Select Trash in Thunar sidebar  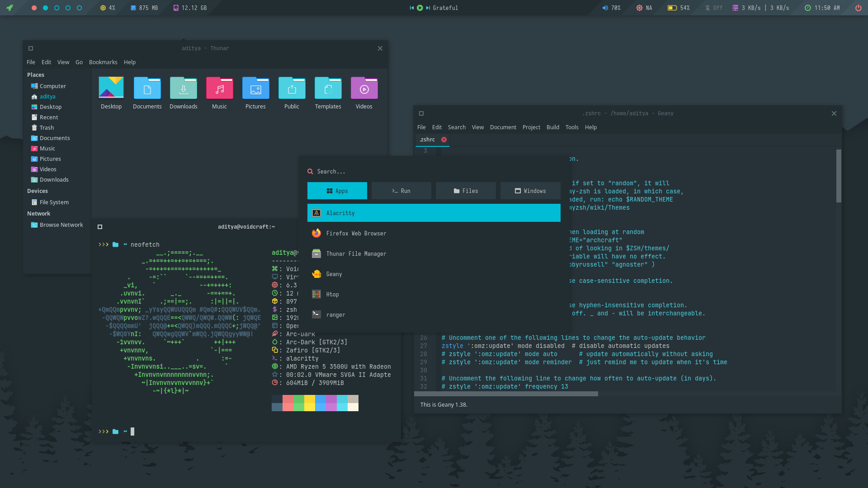pos(47,128)
